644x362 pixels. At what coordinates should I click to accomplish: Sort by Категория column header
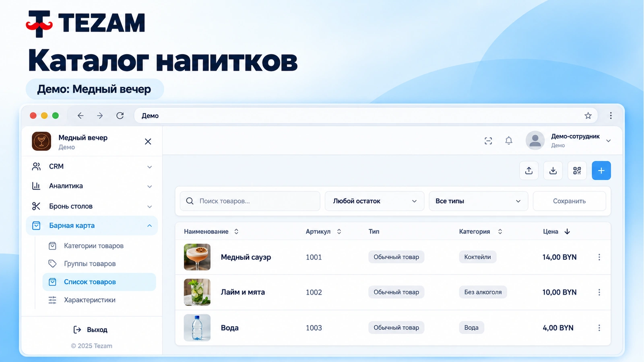click(481, 232)
